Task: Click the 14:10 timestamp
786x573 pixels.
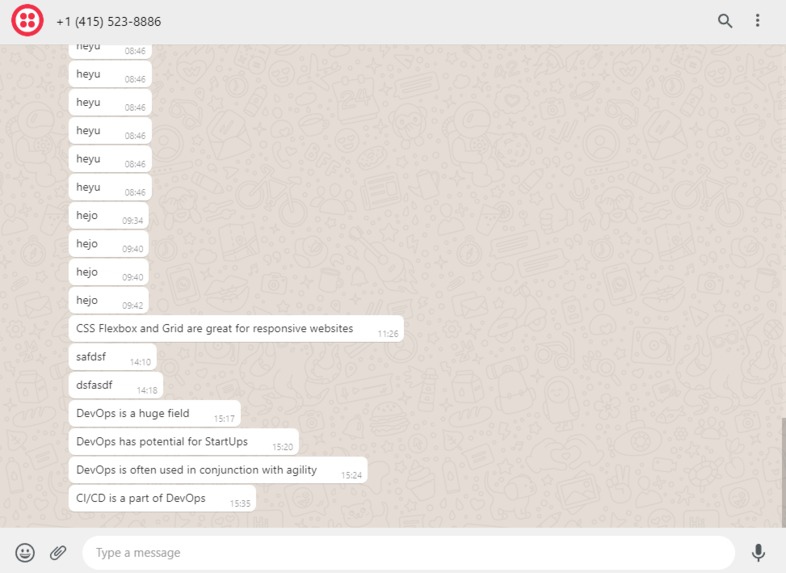Action: click(140, 362)
